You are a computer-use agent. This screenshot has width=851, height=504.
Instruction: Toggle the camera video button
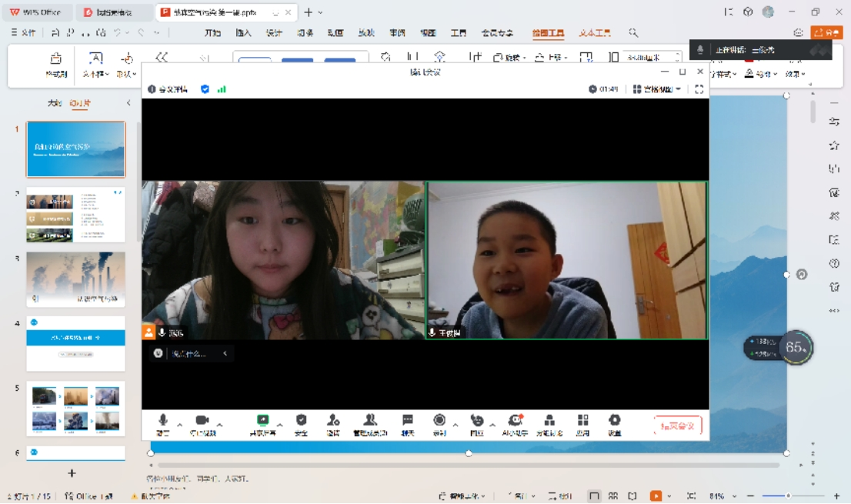pyautogui.click(x=202, y=421)
